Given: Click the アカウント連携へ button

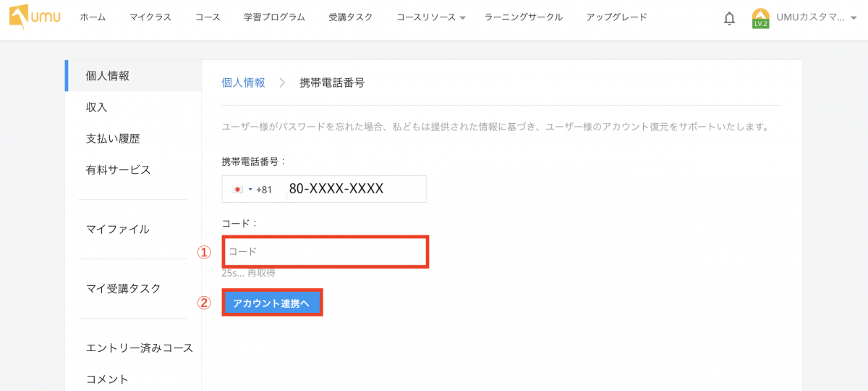Looking at the screenshot, I should 271,303.
